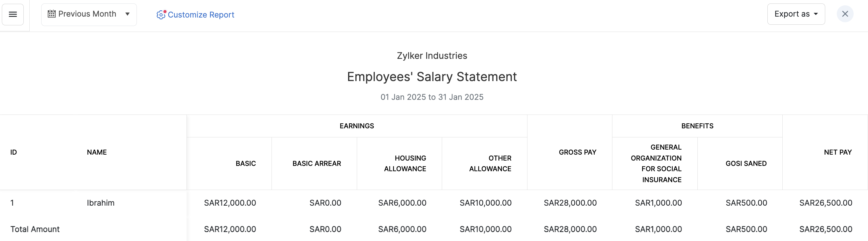Screen dimensions: 868x241
Task: Click Ibrahim's net pay SAR26,500.00
Action: click(x=826, y=203)
